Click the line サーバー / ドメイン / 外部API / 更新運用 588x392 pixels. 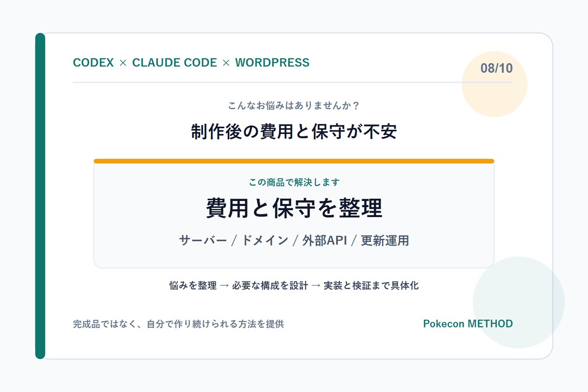[294, 240]
